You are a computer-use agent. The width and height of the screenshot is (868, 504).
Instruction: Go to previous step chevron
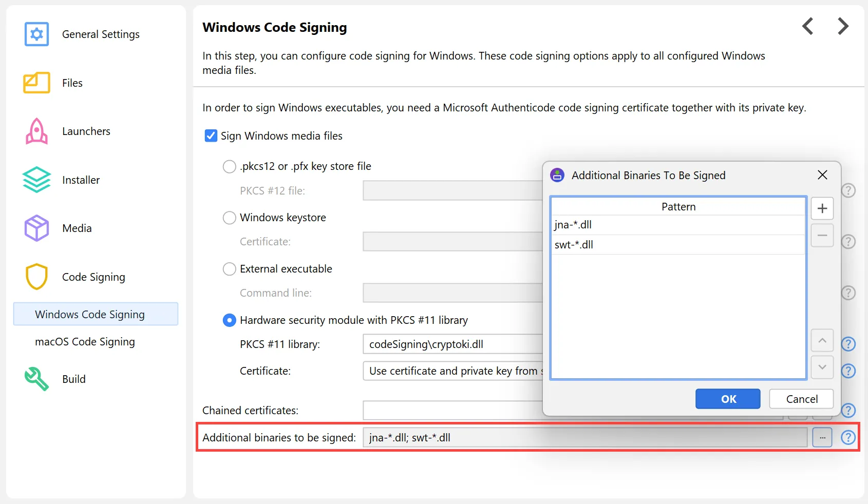coord(808,26)
